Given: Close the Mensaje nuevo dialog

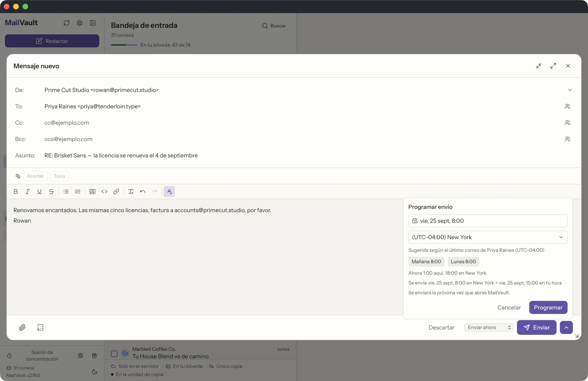Looking at the screenshot, I should tap(568, 66).
